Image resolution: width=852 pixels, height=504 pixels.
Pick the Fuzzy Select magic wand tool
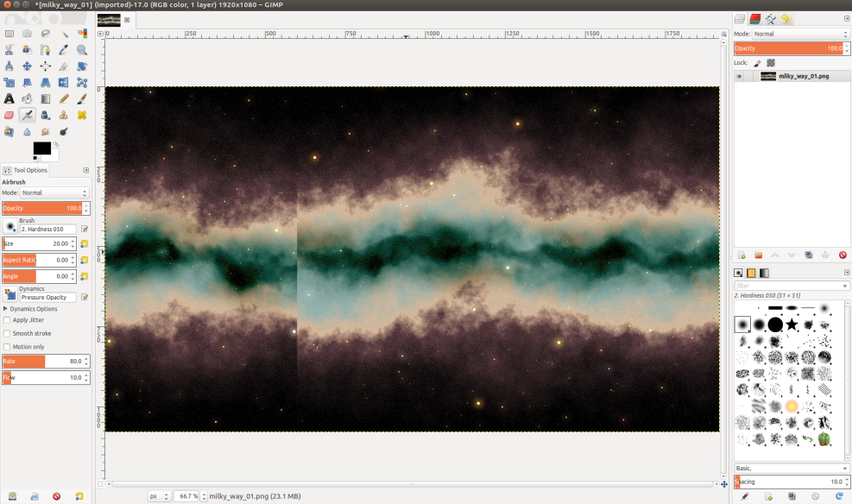(64, 34)
